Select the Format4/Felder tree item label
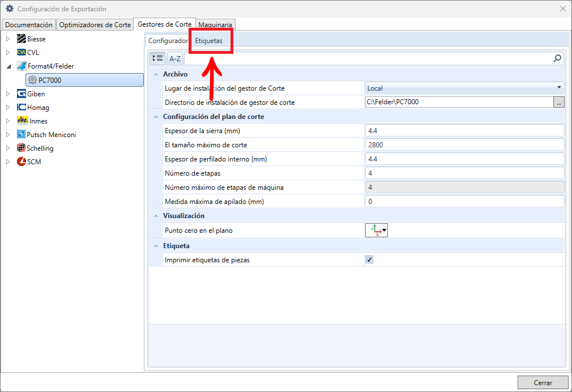The height and width of the screenshot is (392, 572). [x=51, y=66]
